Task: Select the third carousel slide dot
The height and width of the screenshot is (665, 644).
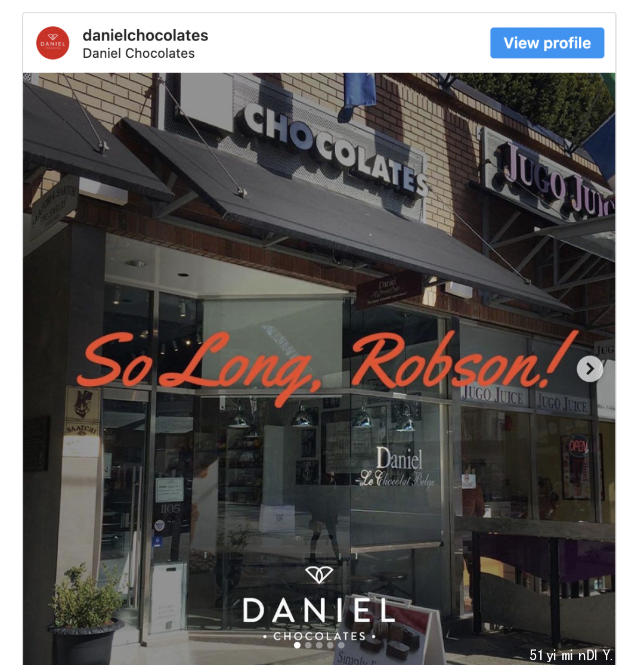Action: pyautogui.click(x=319, y=645)
